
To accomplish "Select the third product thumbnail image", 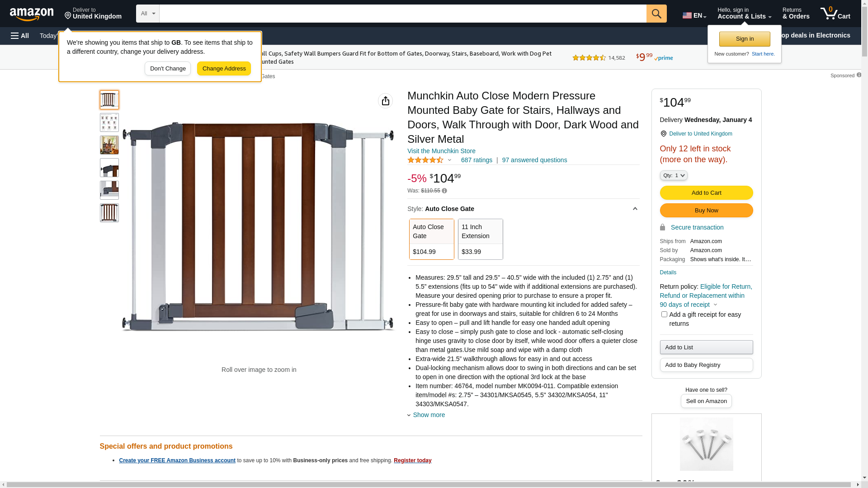I will coord(109,145).
